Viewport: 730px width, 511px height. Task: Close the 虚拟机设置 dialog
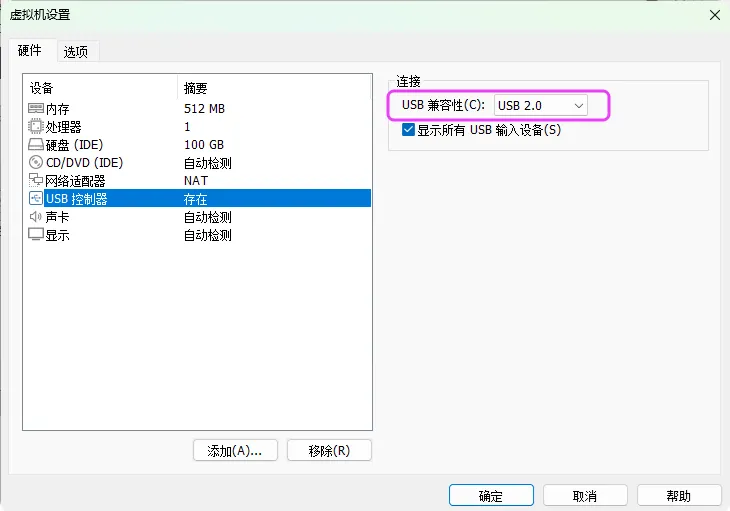coord(715,15)
